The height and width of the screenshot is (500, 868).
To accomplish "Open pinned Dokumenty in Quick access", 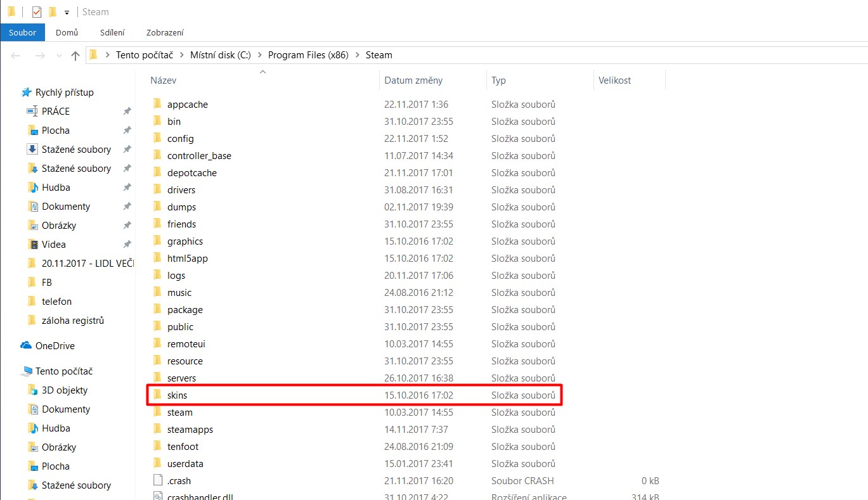I will 66,207.
